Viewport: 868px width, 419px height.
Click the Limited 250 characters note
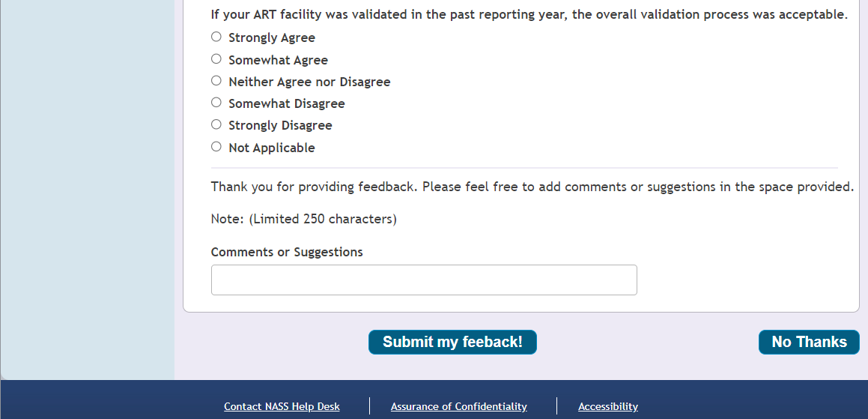coord(303,219)
